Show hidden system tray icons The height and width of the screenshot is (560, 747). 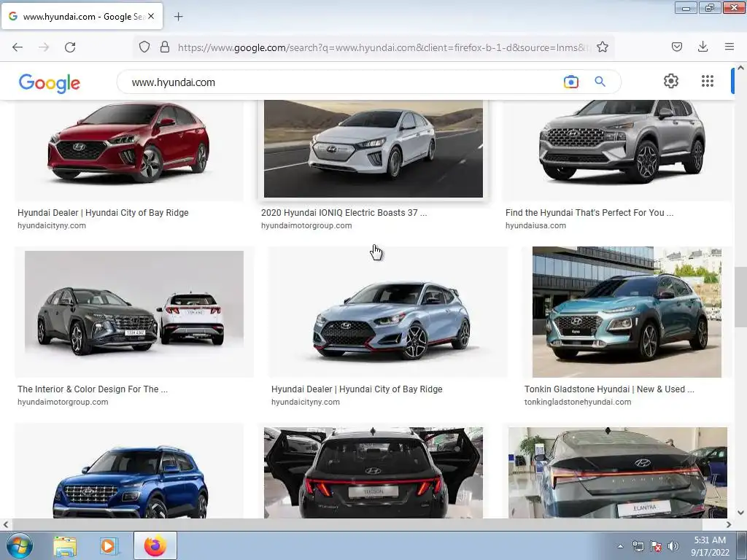point(620,546)
